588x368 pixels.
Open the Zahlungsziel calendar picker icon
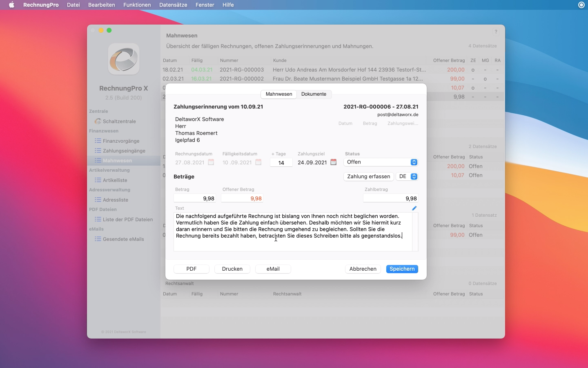(333, 162)
